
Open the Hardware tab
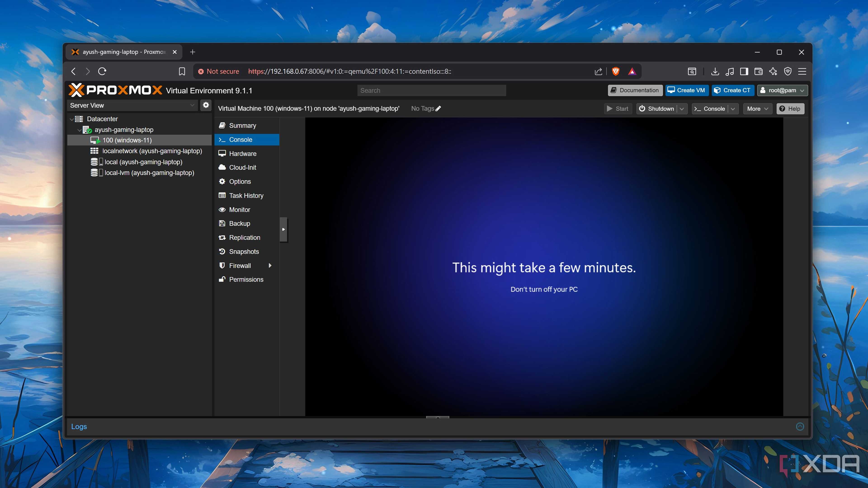[x=247, y=154]
